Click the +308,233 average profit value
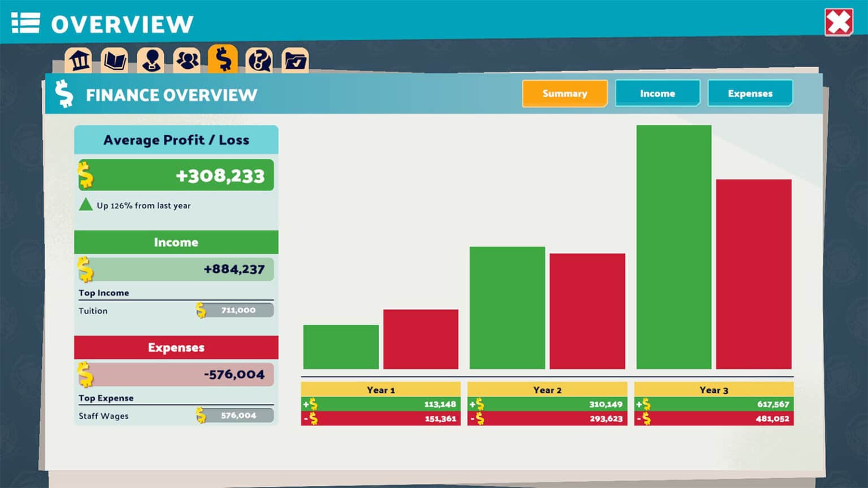Image resolution: width=868 pixels, height=488 pixels. coord(220,176)
